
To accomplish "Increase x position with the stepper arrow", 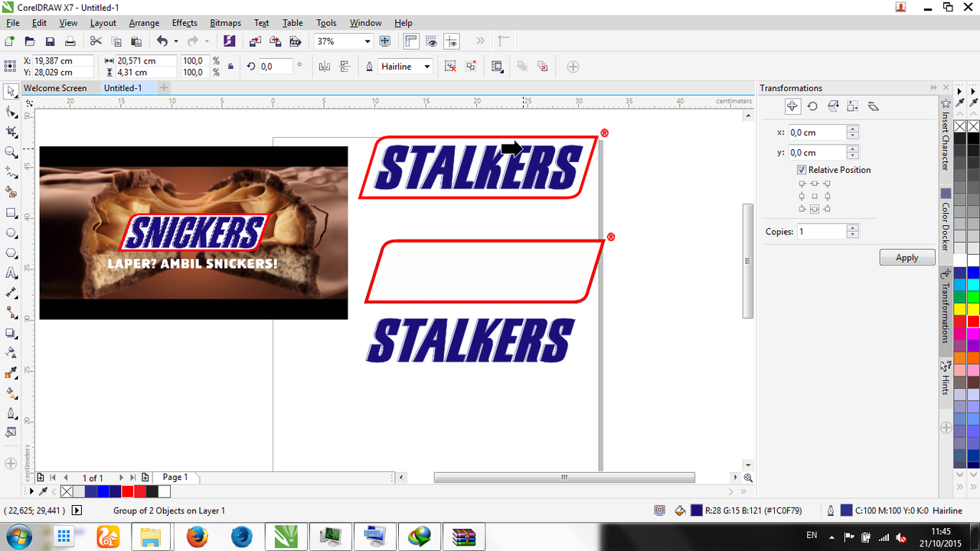I will pyautogui.click(x=853, y=129).
